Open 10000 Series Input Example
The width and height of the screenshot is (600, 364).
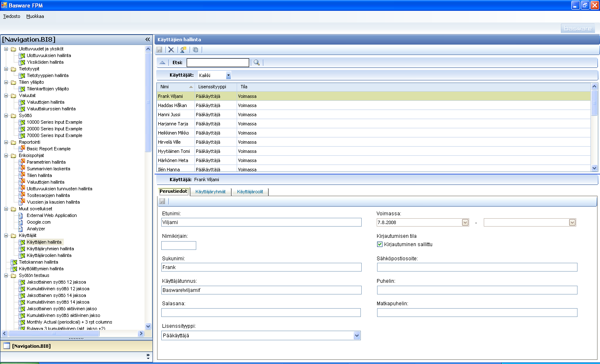click(x=55, y=122)
